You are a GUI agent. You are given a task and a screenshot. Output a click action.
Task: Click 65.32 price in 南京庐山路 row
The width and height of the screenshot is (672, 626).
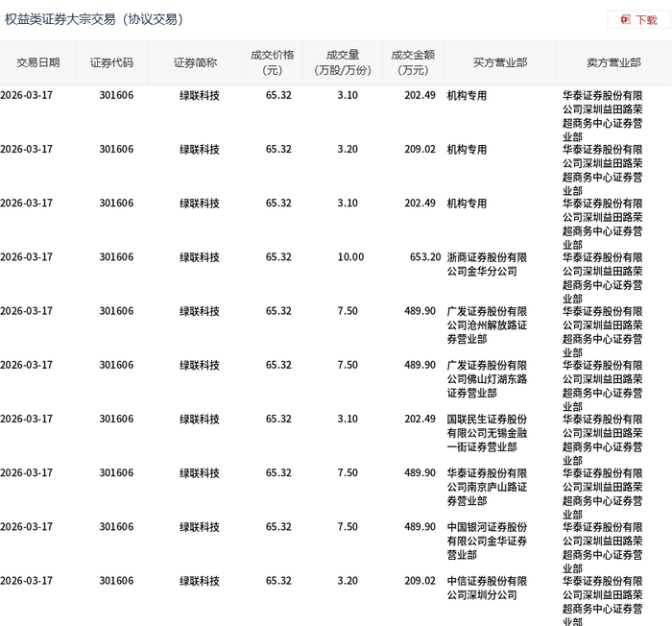[278, 473]
